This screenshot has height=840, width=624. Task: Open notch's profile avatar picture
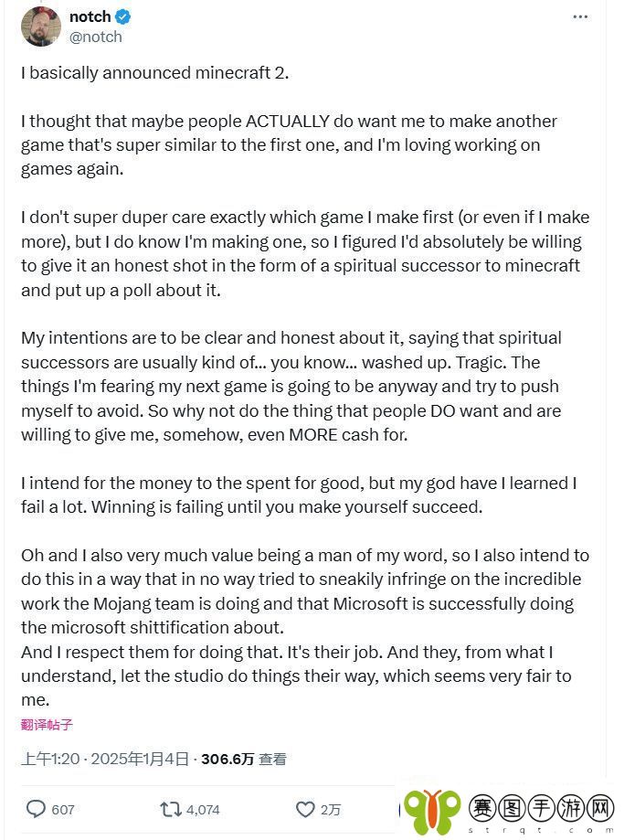pyautogui.click(x=41, y=27)
